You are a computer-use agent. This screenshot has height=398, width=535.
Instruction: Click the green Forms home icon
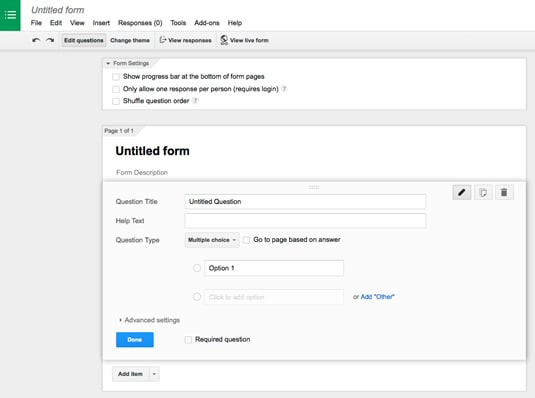(10, 15)
